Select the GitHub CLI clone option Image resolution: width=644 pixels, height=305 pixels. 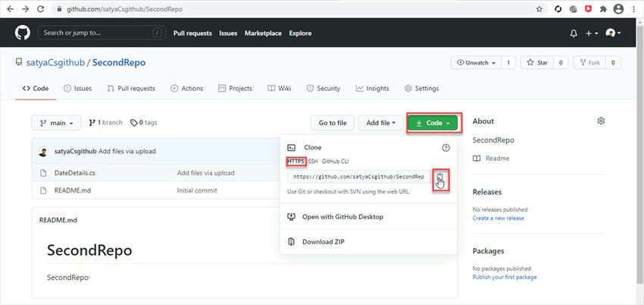335,162
